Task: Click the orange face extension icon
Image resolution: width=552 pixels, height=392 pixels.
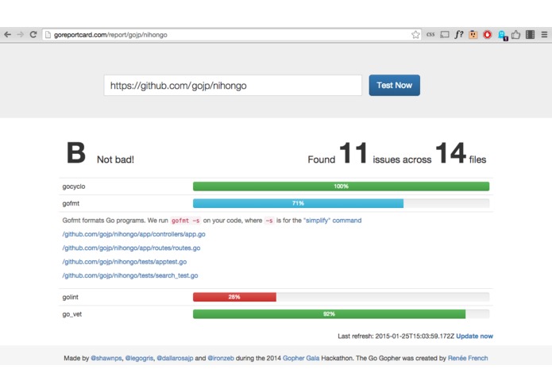Action: (473, 34)
